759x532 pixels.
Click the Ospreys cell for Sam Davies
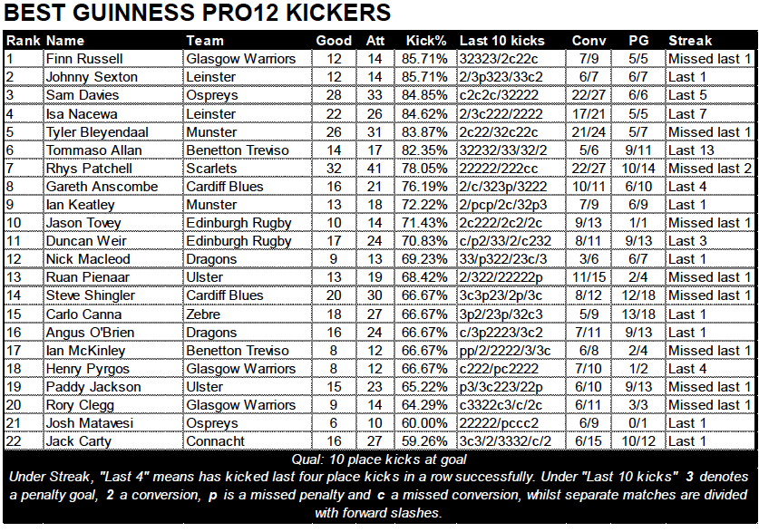[248, 95]
